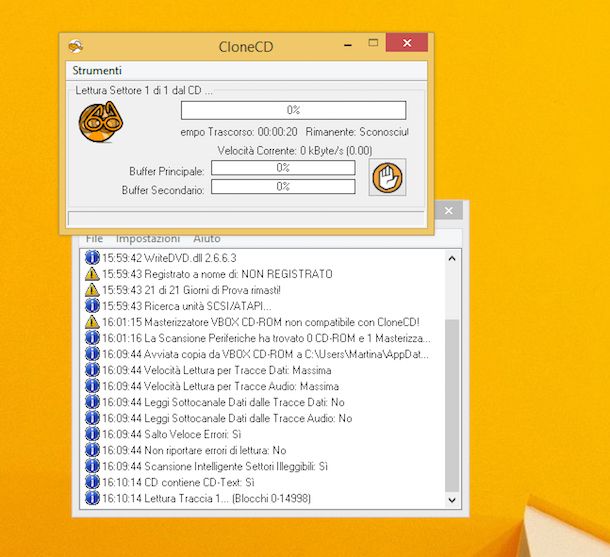Click warning icon beside Masterizzatore VBOX entry
This screenshot has height=557, width=610.
coord(92,322)
